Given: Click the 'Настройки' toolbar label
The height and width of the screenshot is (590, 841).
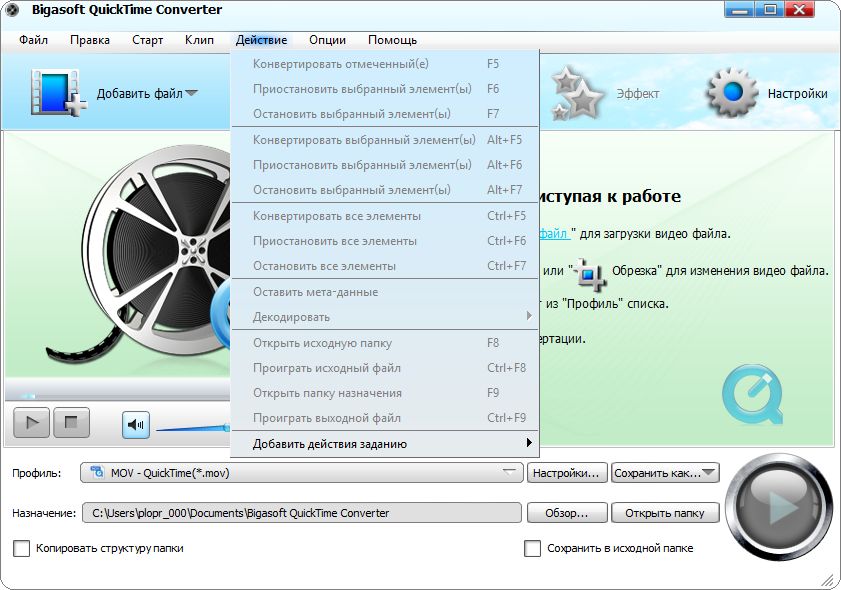Looking at the screenshot, I should pyautogui.click(x=797, y=93).
